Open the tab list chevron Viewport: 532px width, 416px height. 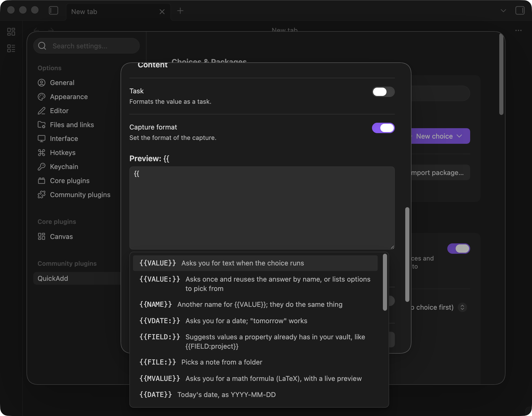click(503, 11)
